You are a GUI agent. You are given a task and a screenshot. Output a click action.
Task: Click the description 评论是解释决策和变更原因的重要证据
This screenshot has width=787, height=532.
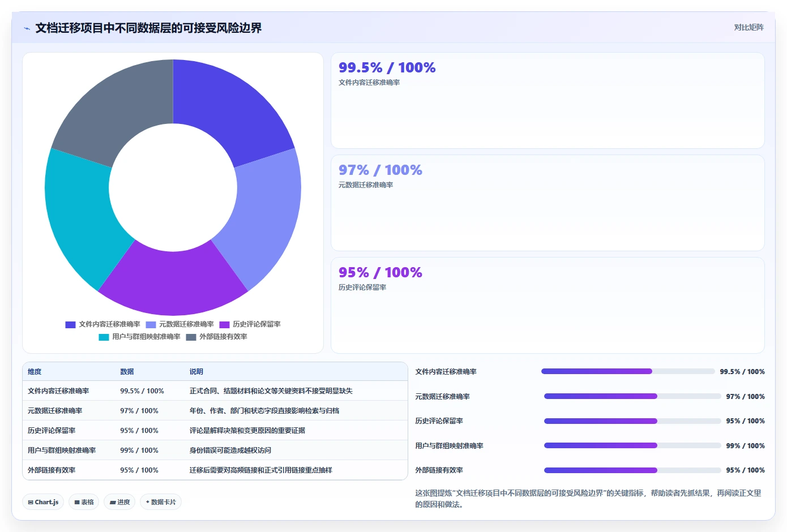click(x=247, y=431)
